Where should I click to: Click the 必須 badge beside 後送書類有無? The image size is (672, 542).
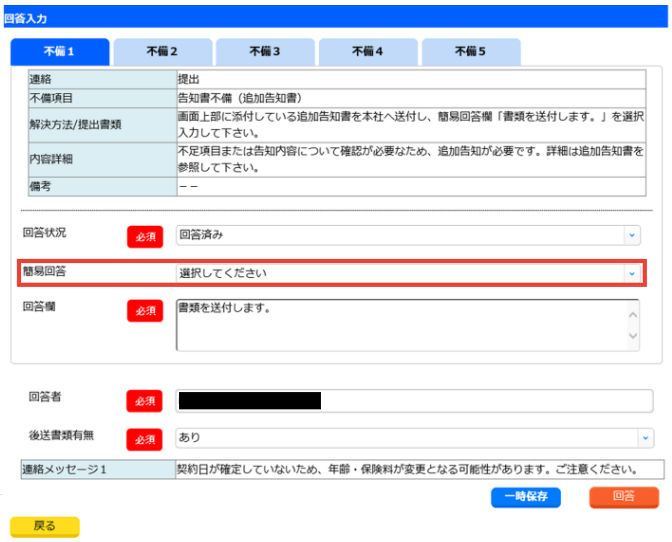(145, 439)
